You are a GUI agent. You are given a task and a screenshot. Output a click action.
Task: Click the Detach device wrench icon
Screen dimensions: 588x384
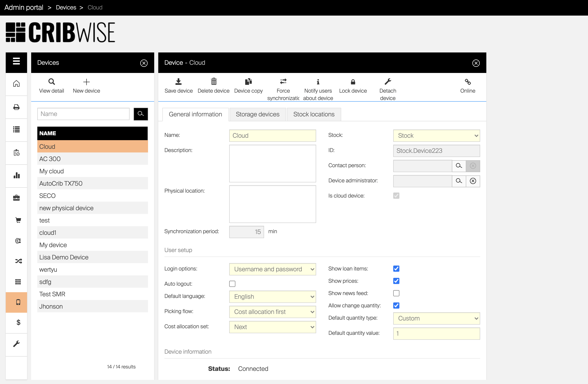pyautogui.click(x=388, y=82)
